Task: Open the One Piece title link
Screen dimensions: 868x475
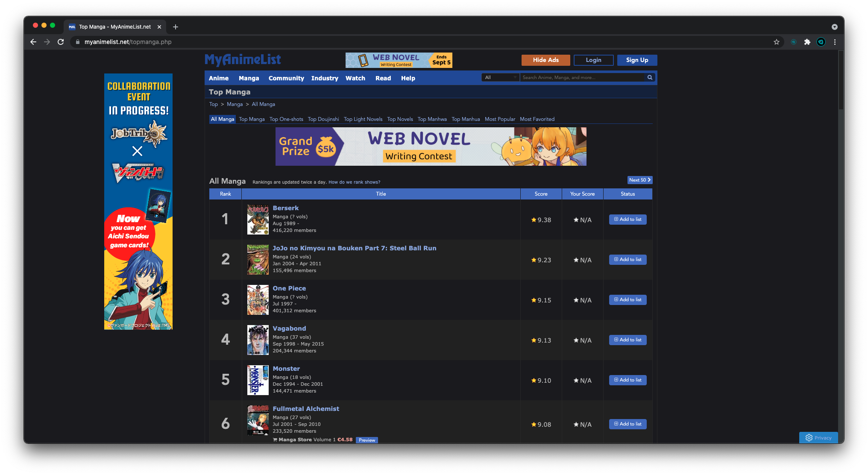Action: click(289, 288)
